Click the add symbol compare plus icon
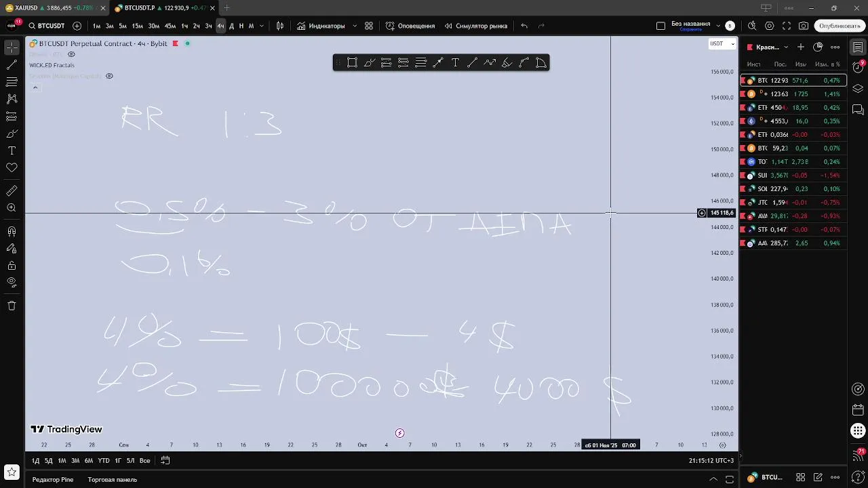Viewport: 868px width, 488px height. coord(77,26)
